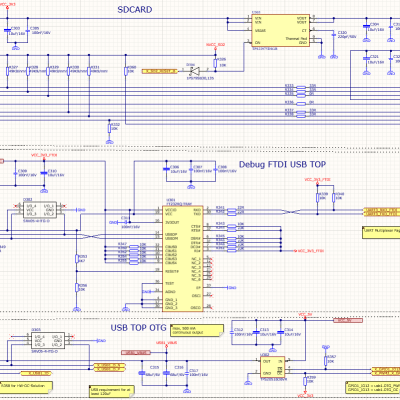
Task: Select capacitor C315 symbol
Action: (141, 373)
